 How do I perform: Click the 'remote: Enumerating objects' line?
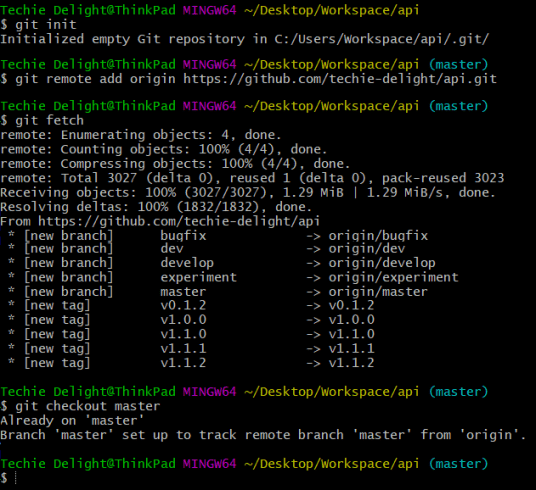tap(140, 135)
